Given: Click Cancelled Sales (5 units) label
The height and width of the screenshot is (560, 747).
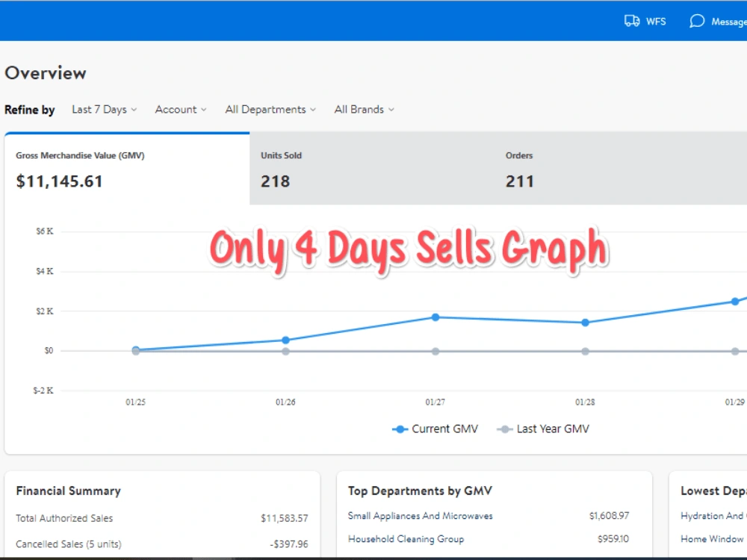Looking at the screenshot, I should [x=69, y=544].
